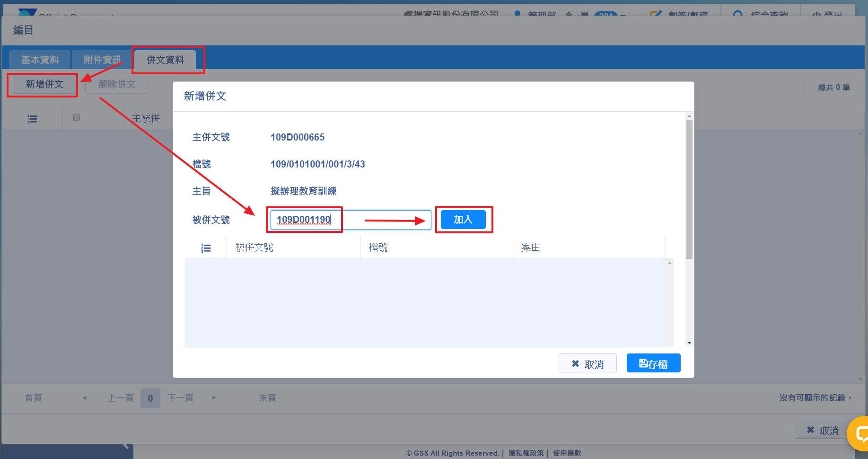Click the numbered list icon beside 主被併 column
The image size is (868, 459).
[x=32, y=119]
